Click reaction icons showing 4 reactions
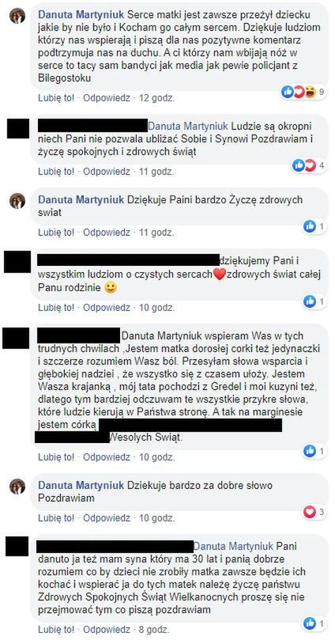335x644 pixels. (310, 165)
